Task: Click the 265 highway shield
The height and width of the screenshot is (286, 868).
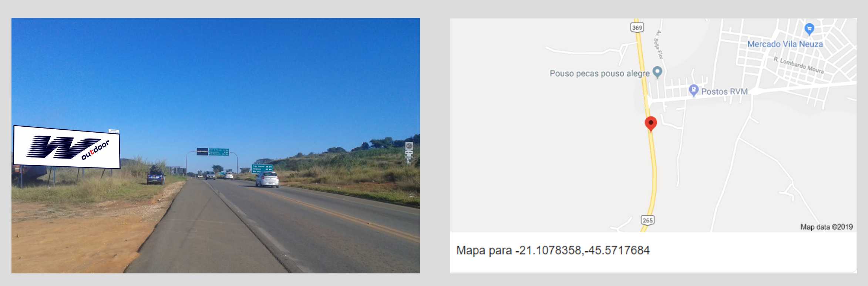Action: click(647, 220)
